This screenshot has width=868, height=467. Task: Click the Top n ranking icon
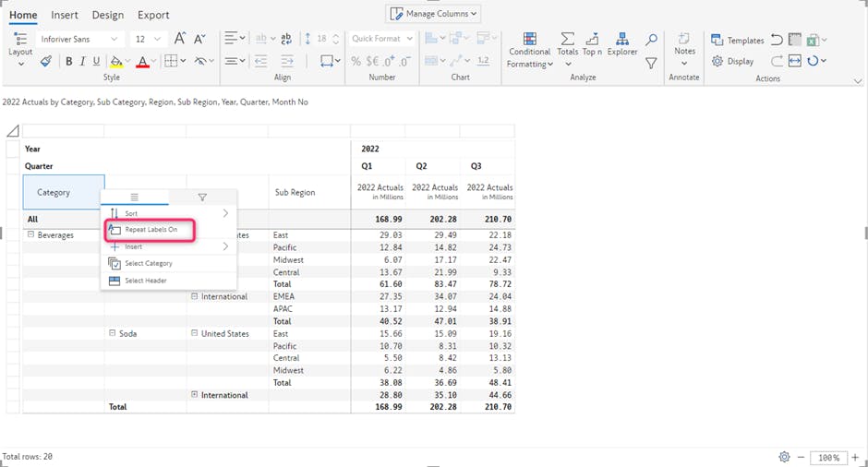coord(592,44)
